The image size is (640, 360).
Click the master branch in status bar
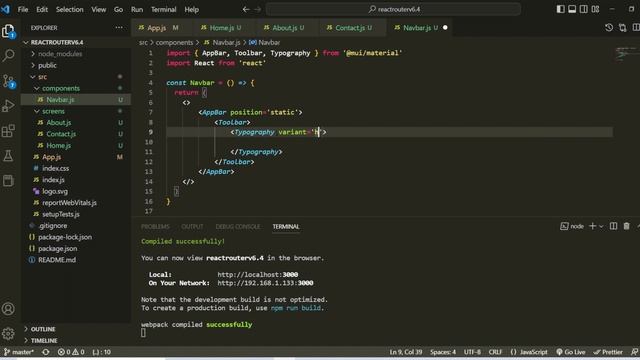(x=19, y=352)
